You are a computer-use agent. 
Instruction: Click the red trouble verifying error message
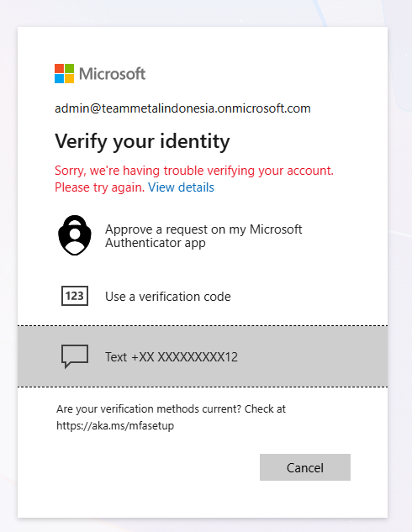pyautogui.click(x=194, y=171)
